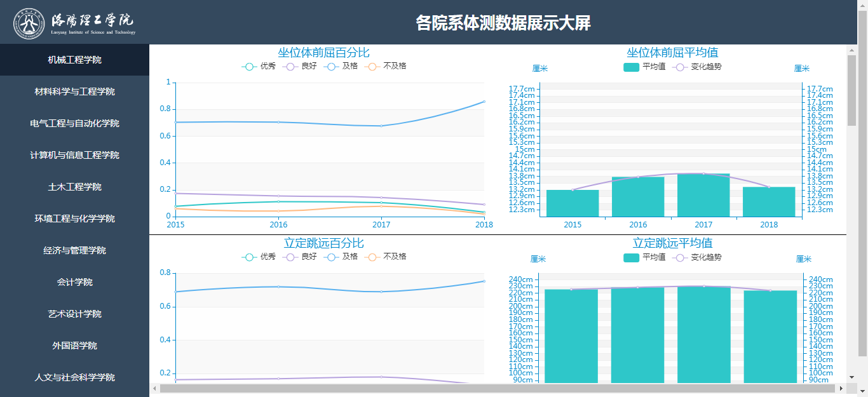Toggle 及格 legend in 坐位体前屈百分比 chart

tap(341, 66)
